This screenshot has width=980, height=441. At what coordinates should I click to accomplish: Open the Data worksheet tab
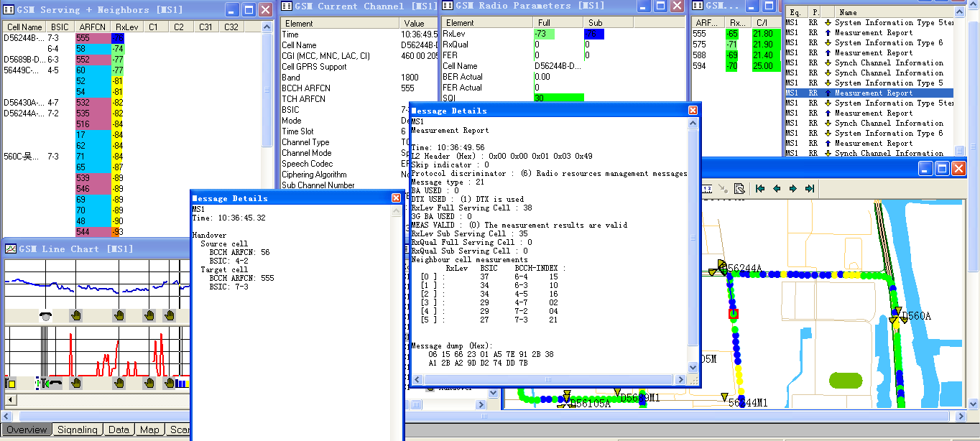(119, 430)
